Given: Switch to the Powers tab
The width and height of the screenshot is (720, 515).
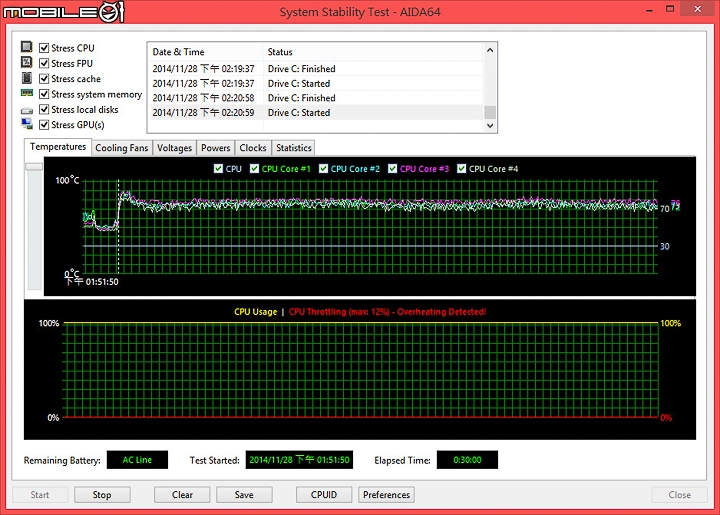Looking at the screenshot, I should coord(215,148).
